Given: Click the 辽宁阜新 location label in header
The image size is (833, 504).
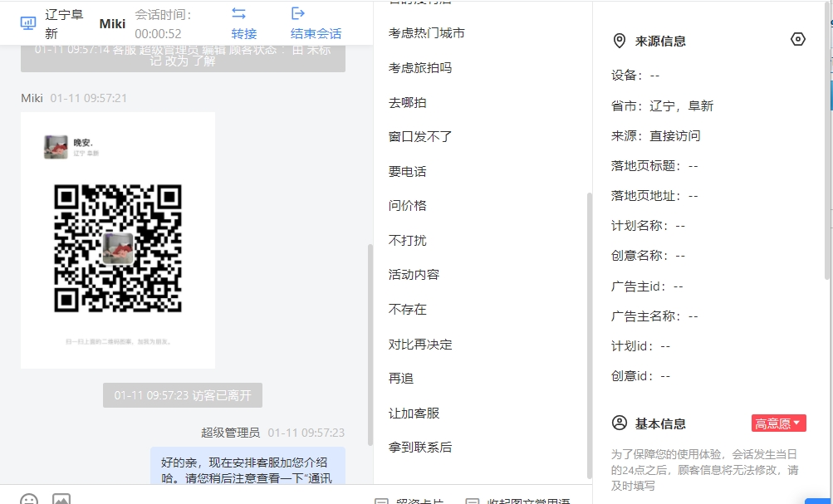Looking at the screenshot, I should [x=64, y=24].
